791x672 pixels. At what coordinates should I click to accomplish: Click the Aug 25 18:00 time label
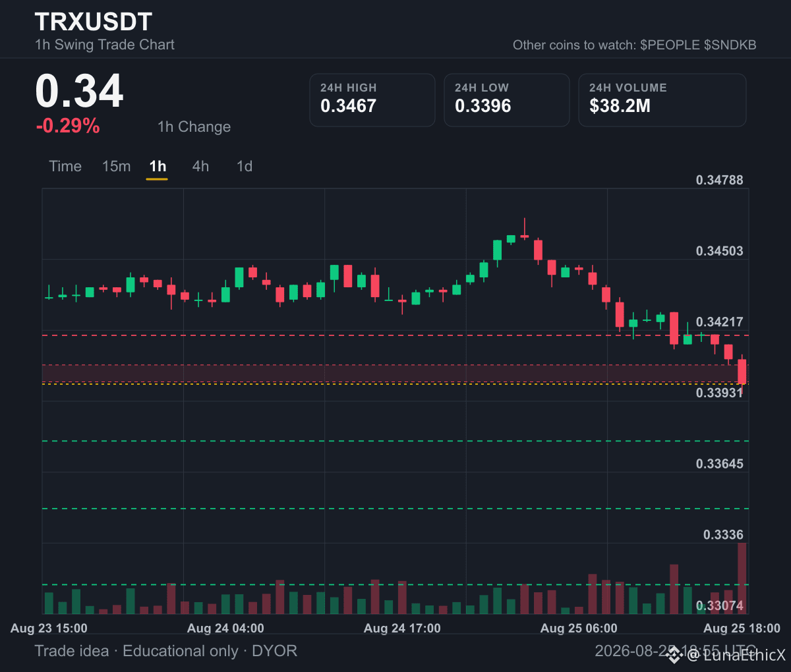coord(742,629)
